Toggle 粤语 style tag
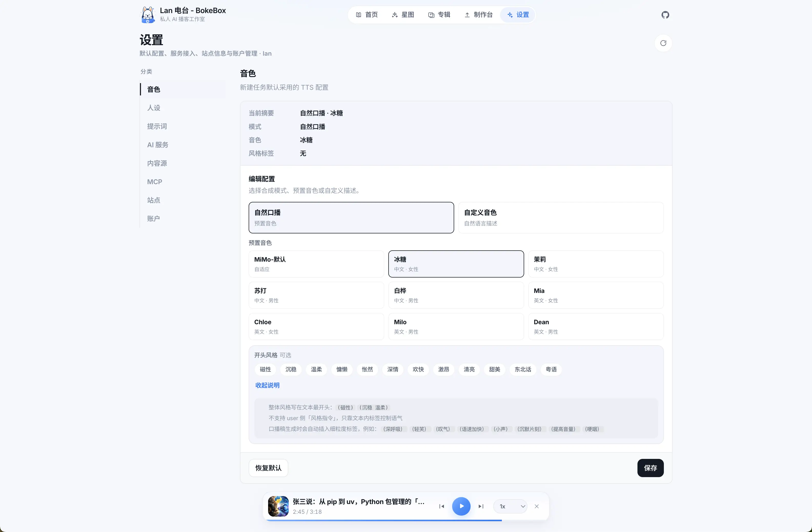Image resolution: width=812 pixels, height=532 pixels. [551, 369]
